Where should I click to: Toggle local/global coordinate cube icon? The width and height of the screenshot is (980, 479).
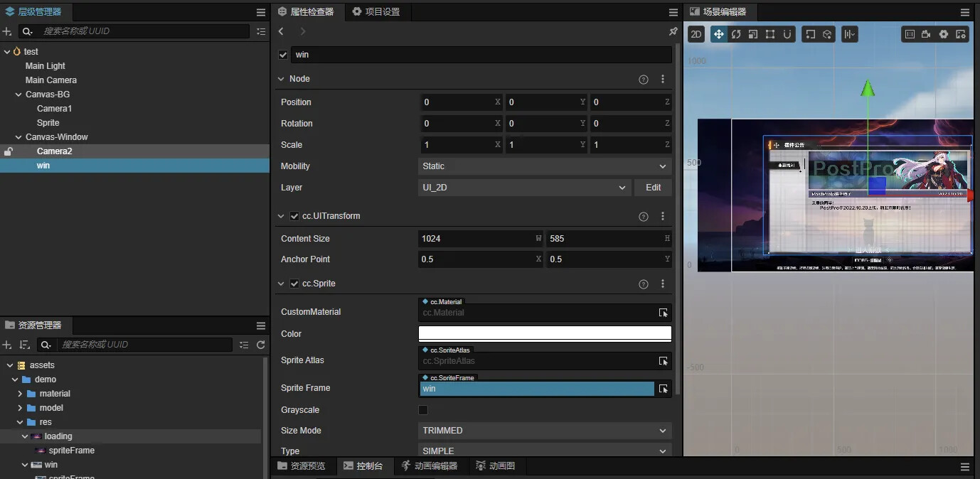(827, 34)
